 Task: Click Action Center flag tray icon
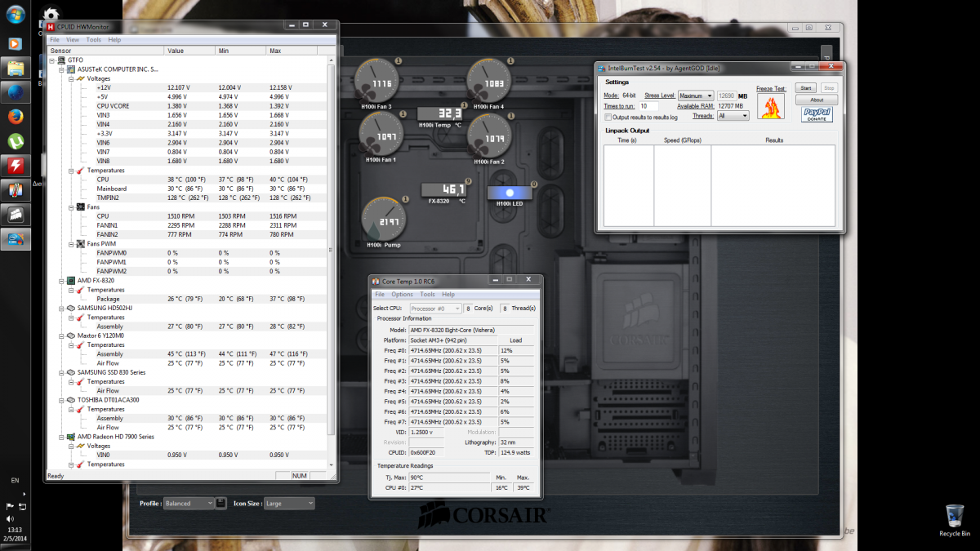[x=10, y=506]
